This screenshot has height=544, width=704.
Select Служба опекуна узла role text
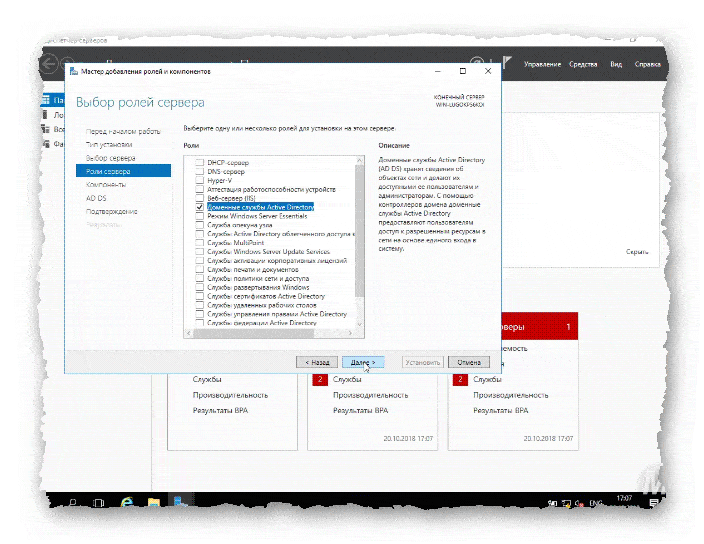[239, 225]
